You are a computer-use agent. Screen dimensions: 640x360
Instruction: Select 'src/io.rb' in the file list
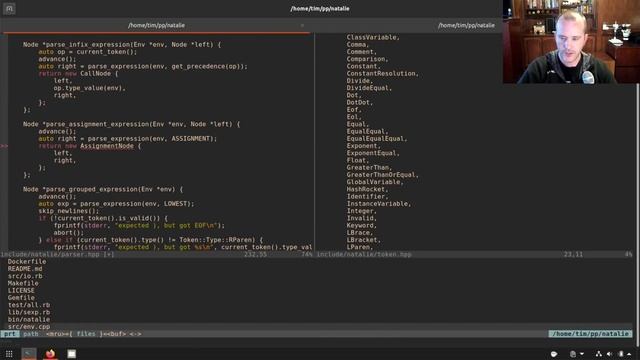pos(25,276)
